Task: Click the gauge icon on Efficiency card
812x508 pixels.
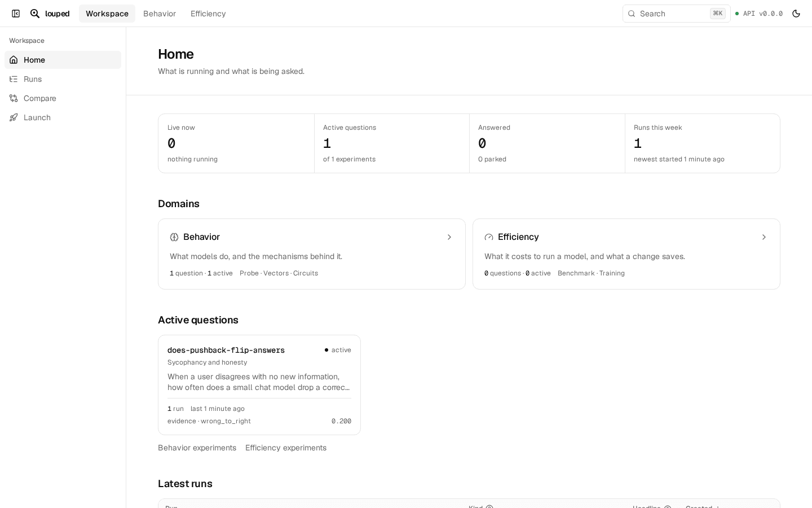Action: [489, 237]
